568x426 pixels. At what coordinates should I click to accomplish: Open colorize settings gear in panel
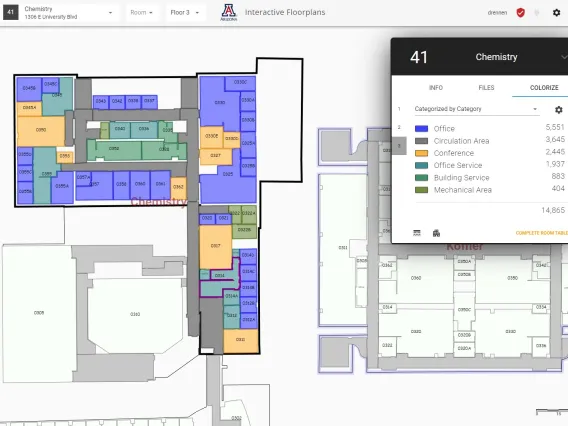[x=559, y=109]
